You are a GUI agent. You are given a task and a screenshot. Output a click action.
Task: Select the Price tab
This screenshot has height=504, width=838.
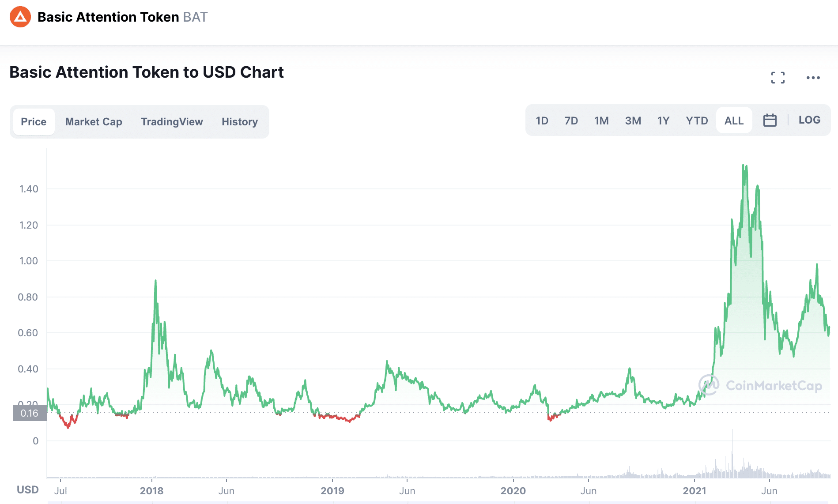[x=34, y=122]
